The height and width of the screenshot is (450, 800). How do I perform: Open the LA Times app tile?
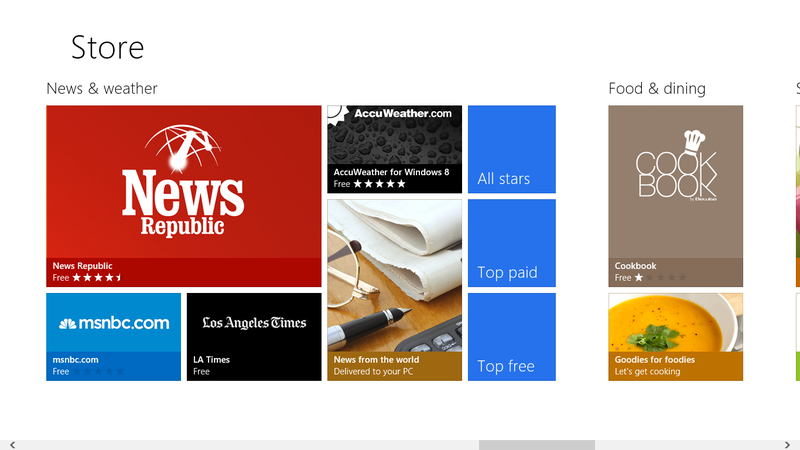tap(254, 337)
